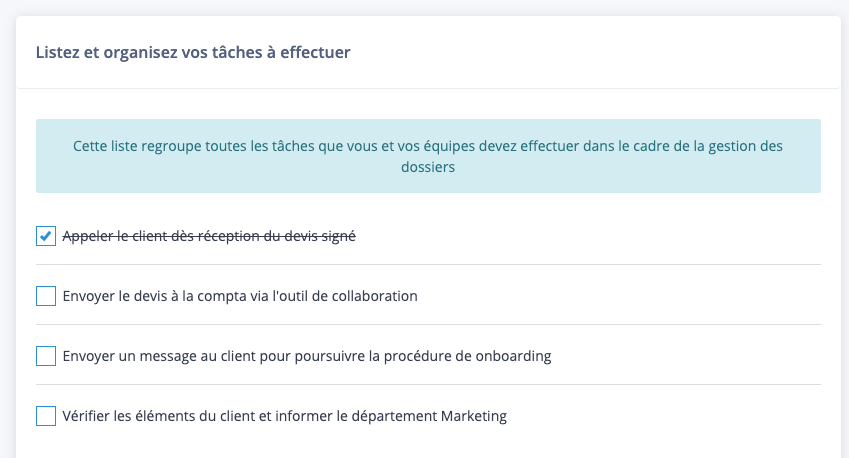849x458 pixels.
Task: Click the word 'dossiers' in the info banner
Action: coord(428,168)
